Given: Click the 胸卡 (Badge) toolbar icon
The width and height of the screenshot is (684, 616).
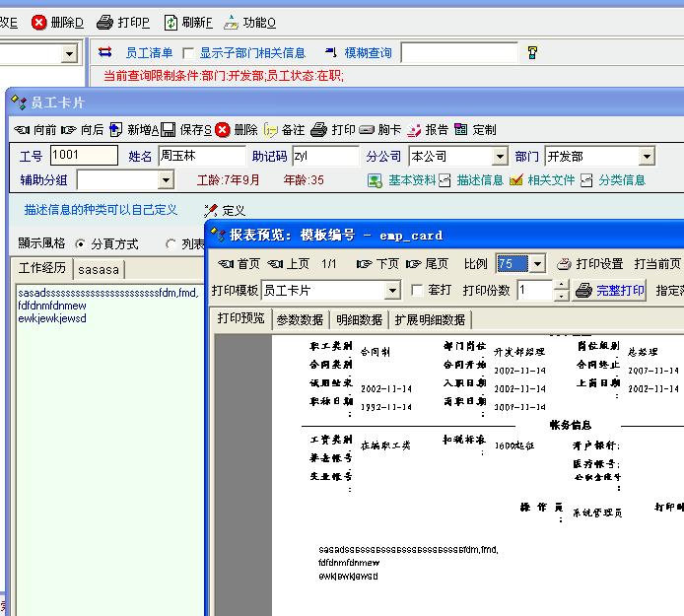Looking at the screenshot, I should (367, 130).
